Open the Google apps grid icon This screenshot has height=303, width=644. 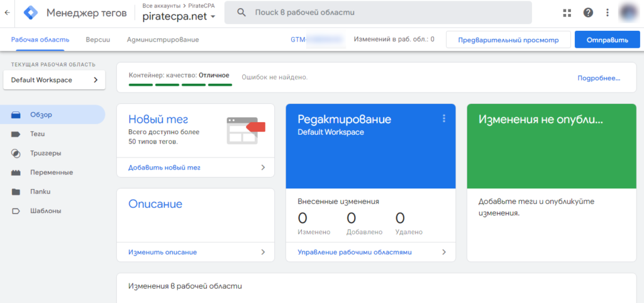click(x=567, y=13)
